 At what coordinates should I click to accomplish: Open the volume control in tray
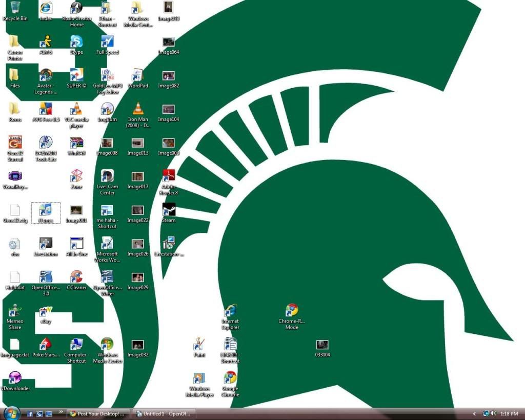(x=493, y=413)
